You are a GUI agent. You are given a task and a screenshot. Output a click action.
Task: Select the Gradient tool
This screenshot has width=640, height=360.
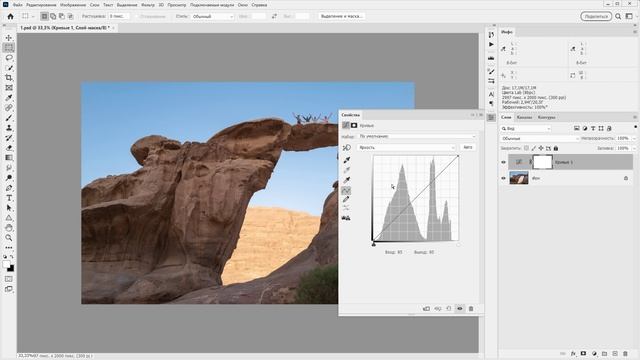coord(9,158)
